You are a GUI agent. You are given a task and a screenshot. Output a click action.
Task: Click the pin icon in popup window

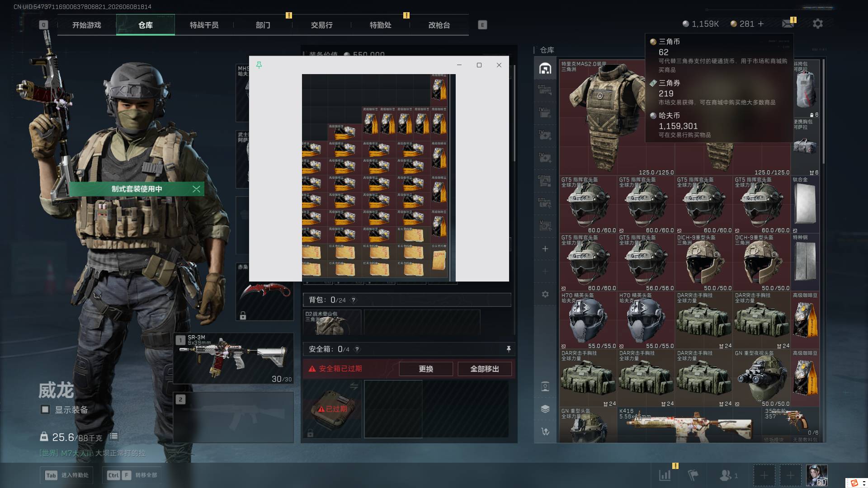pos(259,65)
